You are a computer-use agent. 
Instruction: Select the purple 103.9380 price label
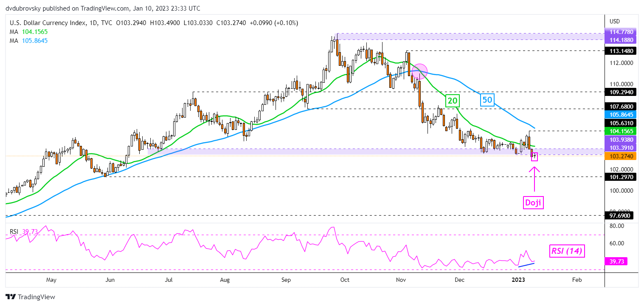(621, 140)
